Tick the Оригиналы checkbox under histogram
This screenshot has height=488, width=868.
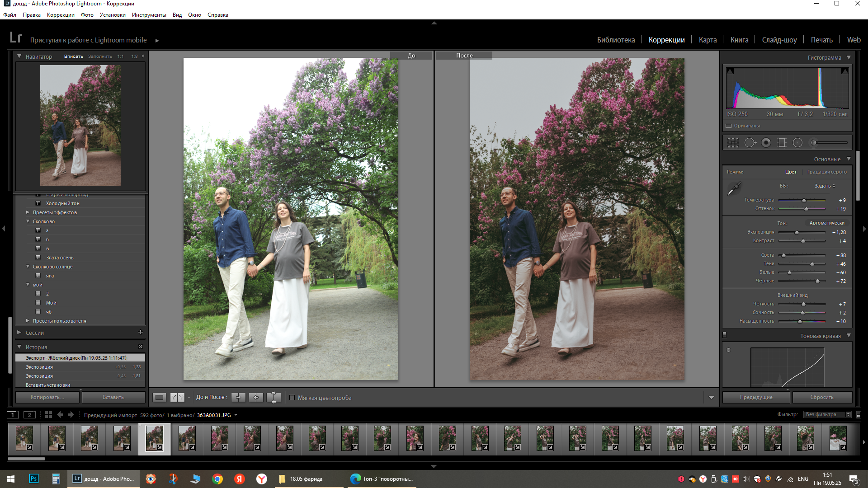[x=729, y=126]
